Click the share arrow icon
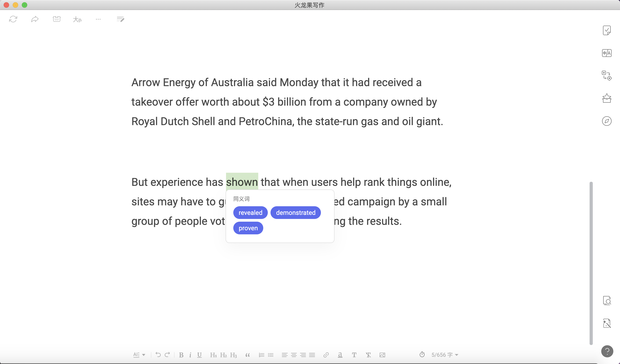 click(x=35, y=19)
